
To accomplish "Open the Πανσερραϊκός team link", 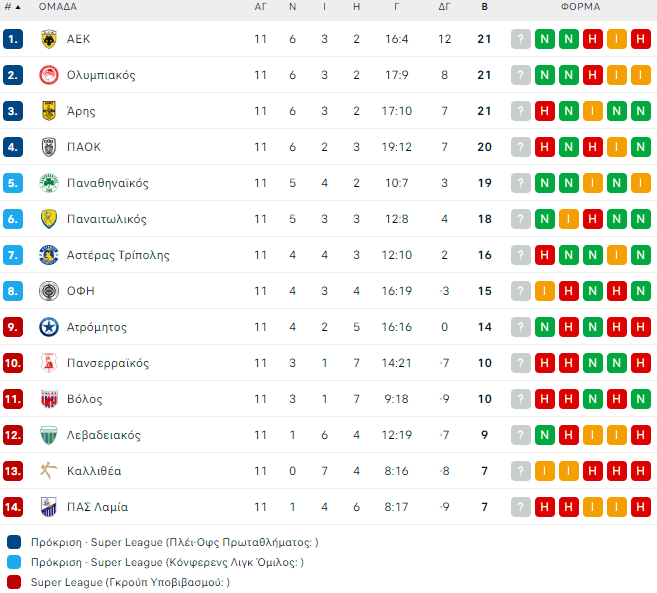I will (108, 363).
